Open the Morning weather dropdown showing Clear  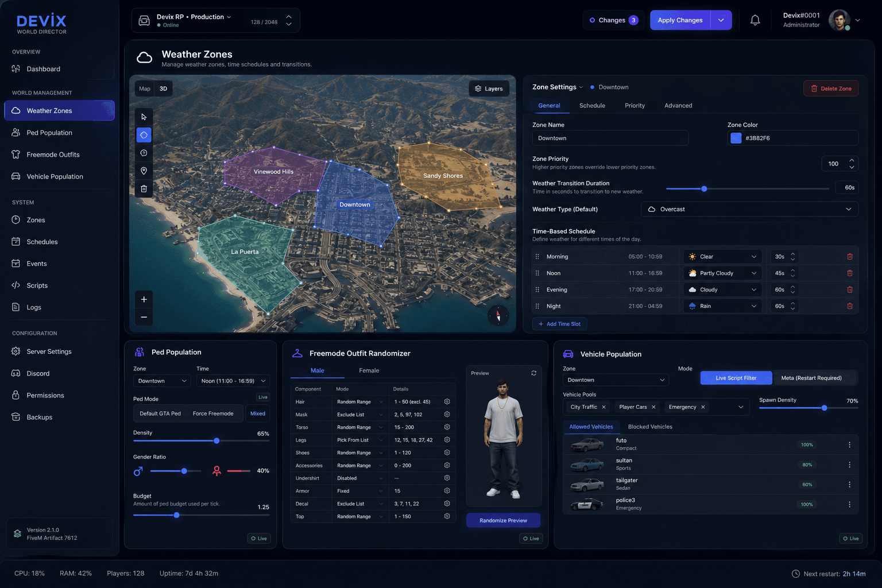[722, 257]
